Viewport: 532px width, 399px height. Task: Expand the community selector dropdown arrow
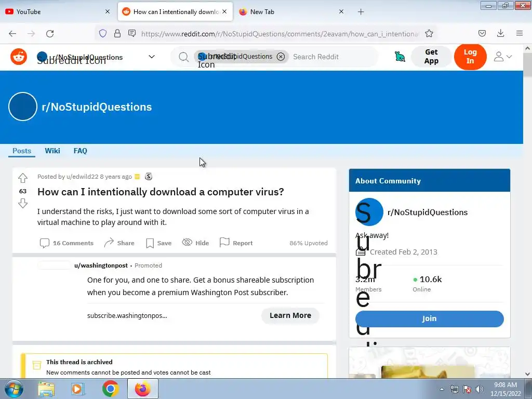pyautogui.click(x=152, y=57)
